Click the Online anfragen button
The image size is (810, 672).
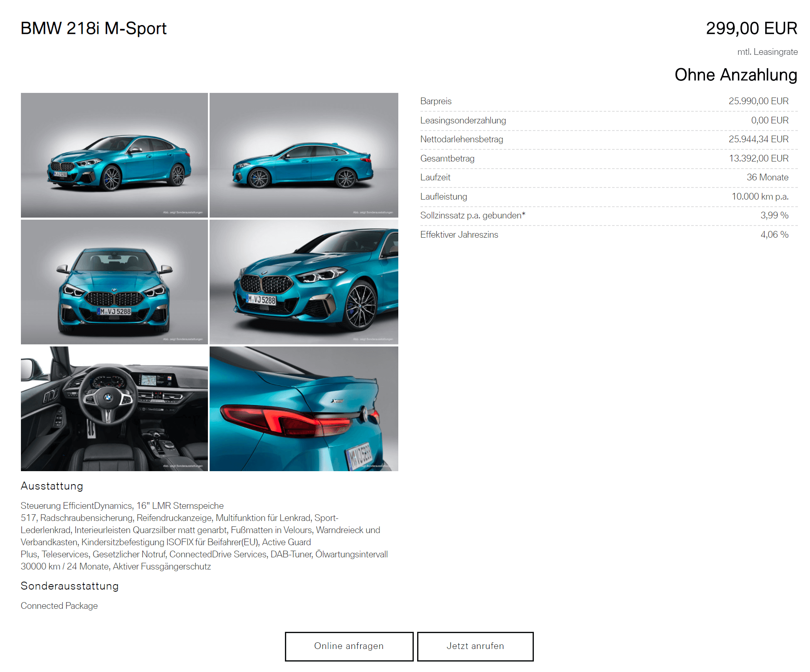[x=349, y=646]
